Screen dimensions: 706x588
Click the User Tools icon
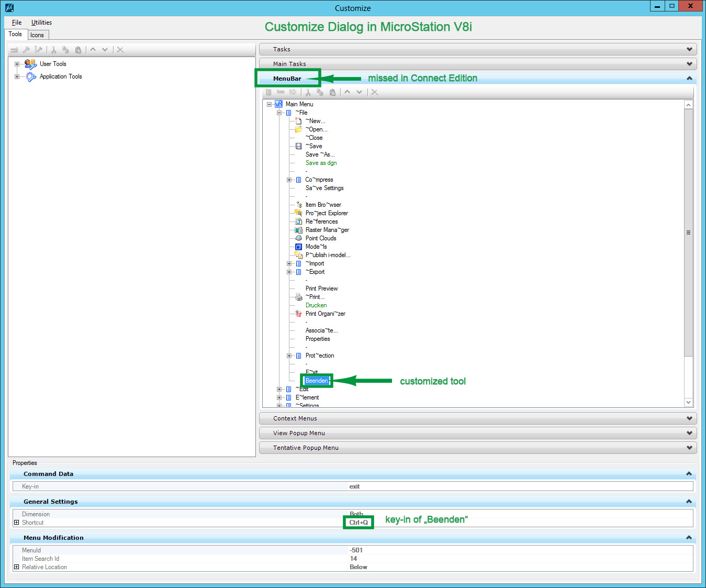(x=30, y=64)
